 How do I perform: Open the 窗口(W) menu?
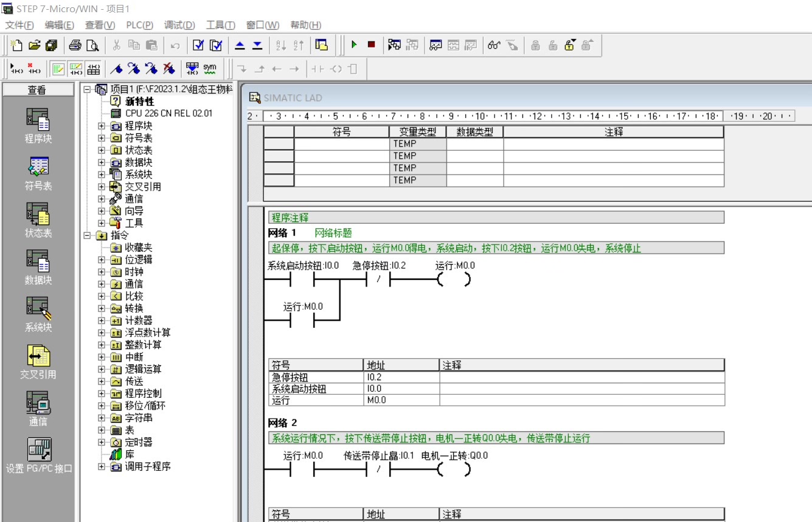263,25
